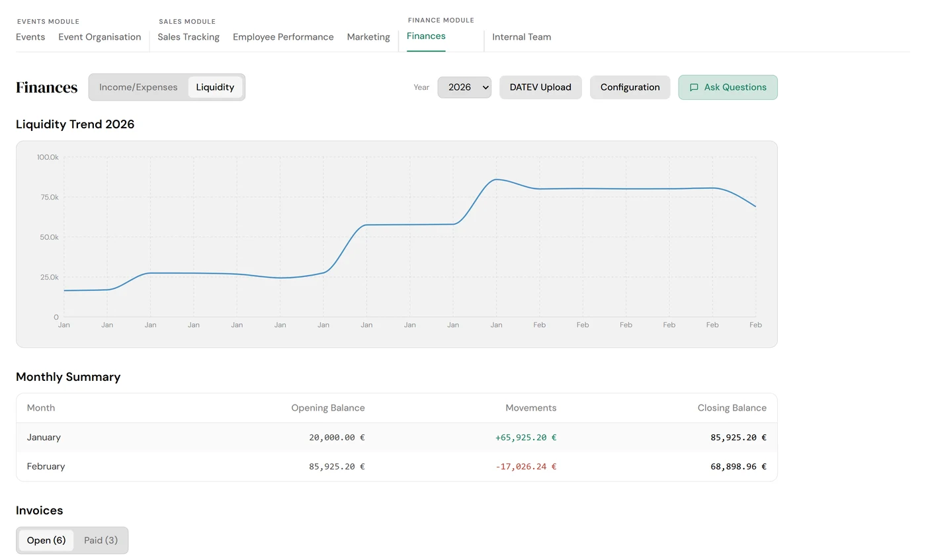Open the Year 2026 dropdown
Image resolution: width=926 pixels, height=560 pixels.
pyautogui.click(x=464, y=87)
